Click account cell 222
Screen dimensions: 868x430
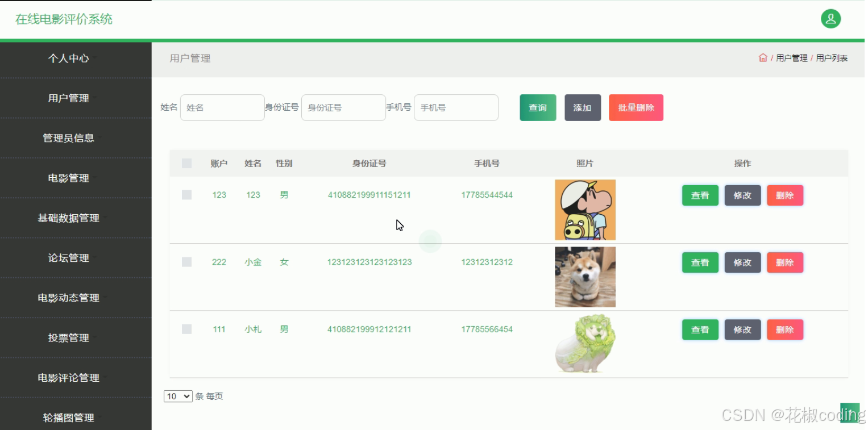pos(219,262)
